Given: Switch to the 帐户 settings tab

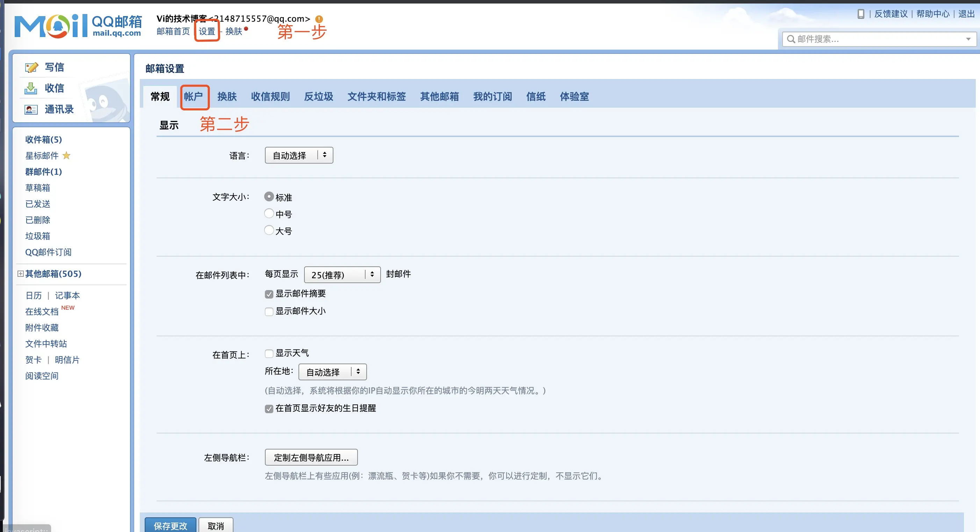Looking at the screenshot, I should [x=194, y=97].
